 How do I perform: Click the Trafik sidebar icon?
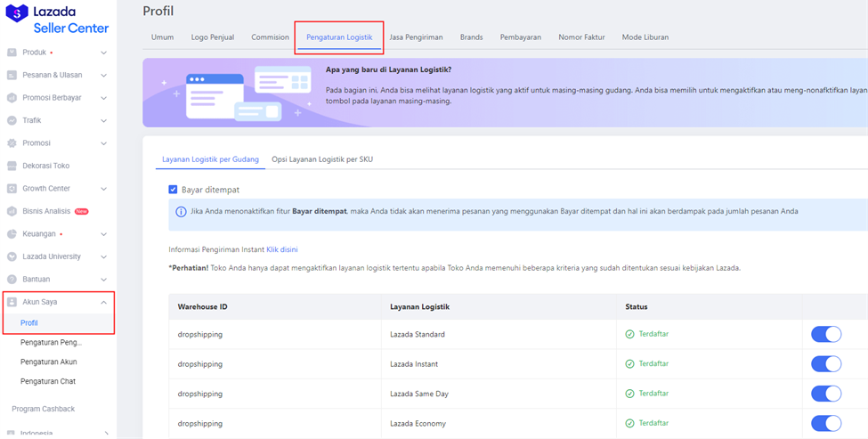pyautogui.click(x=12, y=121)
